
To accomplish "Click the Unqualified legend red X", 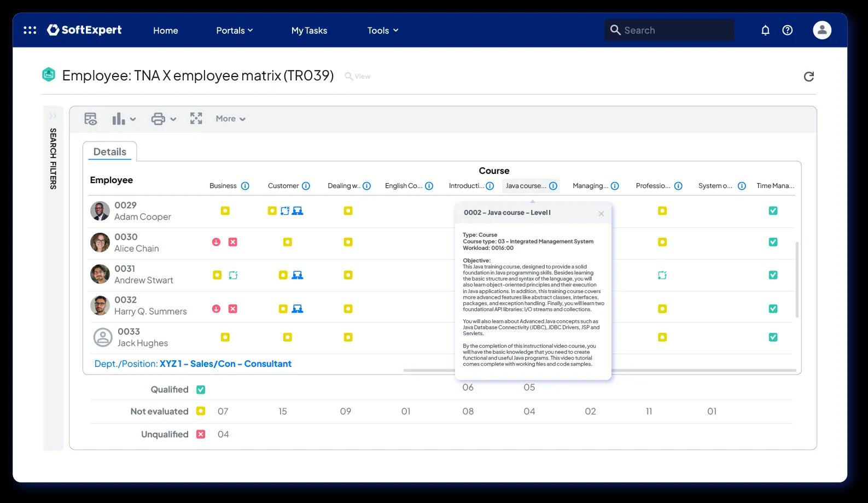I will [201, 434].
